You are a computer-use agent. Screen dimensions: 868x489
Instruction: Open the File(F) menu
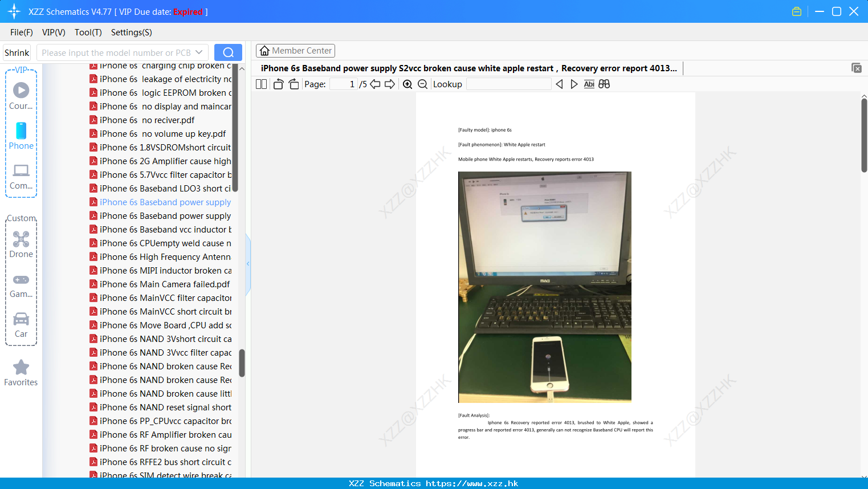22,32
